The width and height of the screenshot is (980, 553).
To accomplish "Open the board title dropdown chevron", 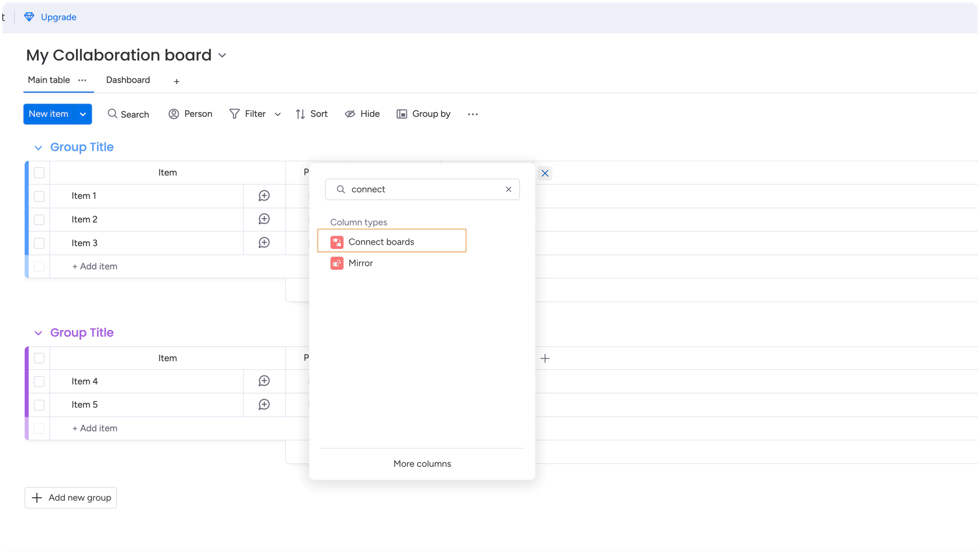I will pyautogui.click(x=222, y=55).
